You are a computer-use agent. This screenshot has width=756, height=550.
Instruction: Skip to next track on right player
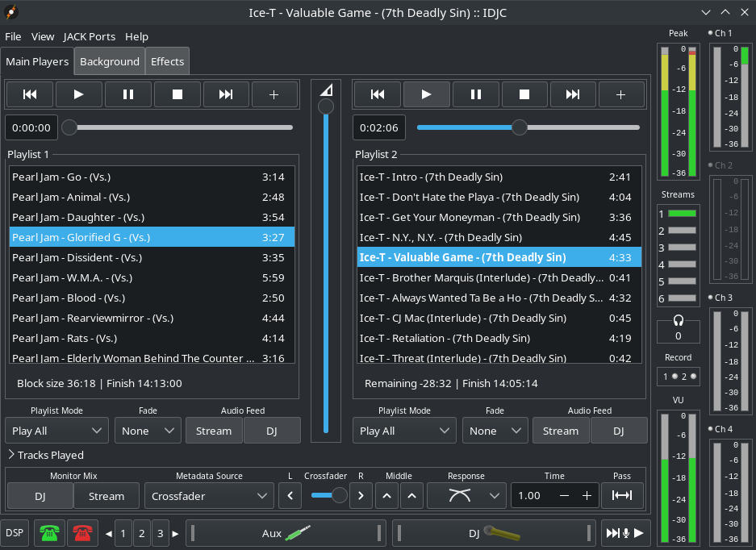(573, 94)
